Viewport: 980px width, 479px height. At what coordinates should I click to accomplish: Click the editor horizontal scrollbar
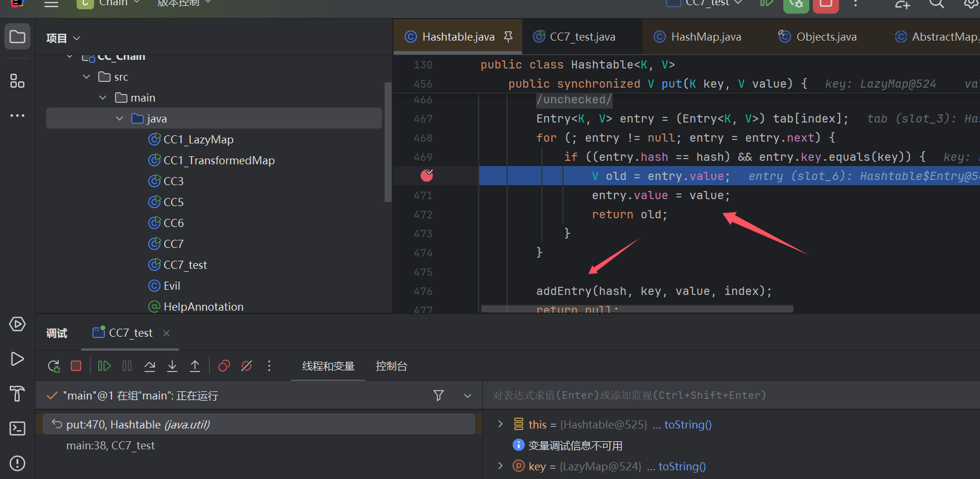[637, 309]
